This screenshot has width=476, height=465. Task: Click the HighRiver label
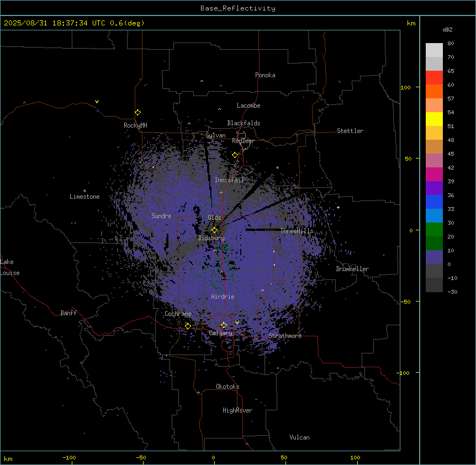tap(237, 410)
